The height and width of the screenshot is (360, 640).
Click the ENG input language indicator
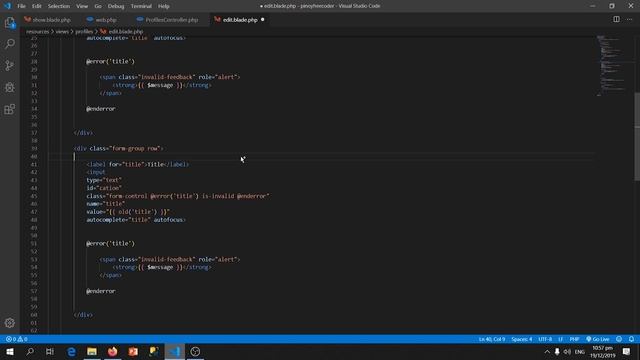[580, 351]
